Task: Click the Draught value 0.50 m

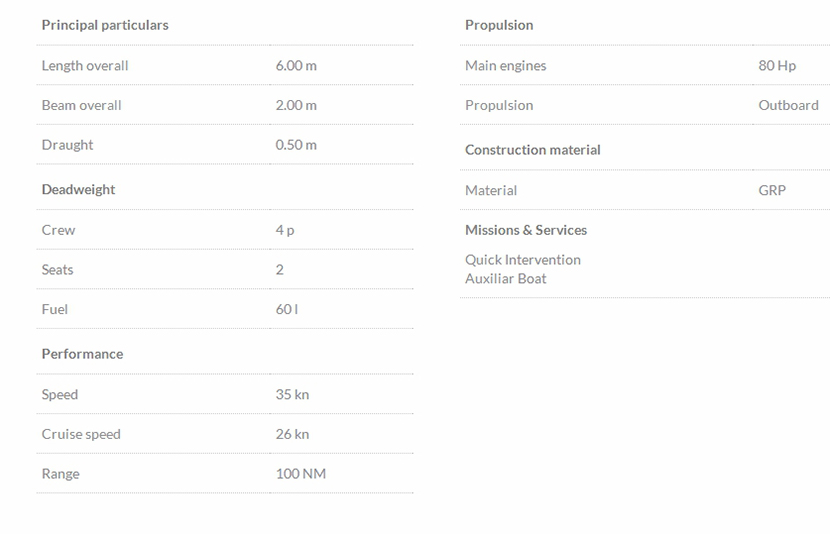Action: 296,145
